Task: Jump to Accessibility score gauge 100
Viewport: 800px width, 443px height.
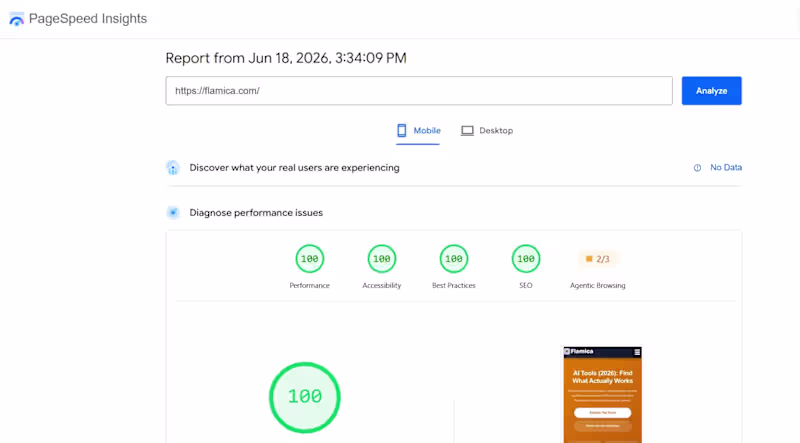Action: [x=382, y=259]
